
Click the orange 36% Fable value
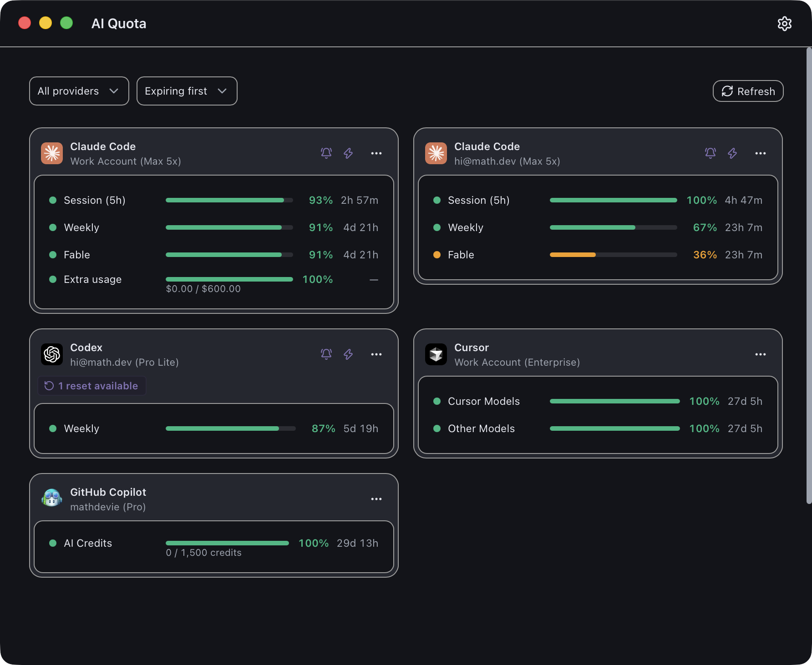click(x=705, y=255)
